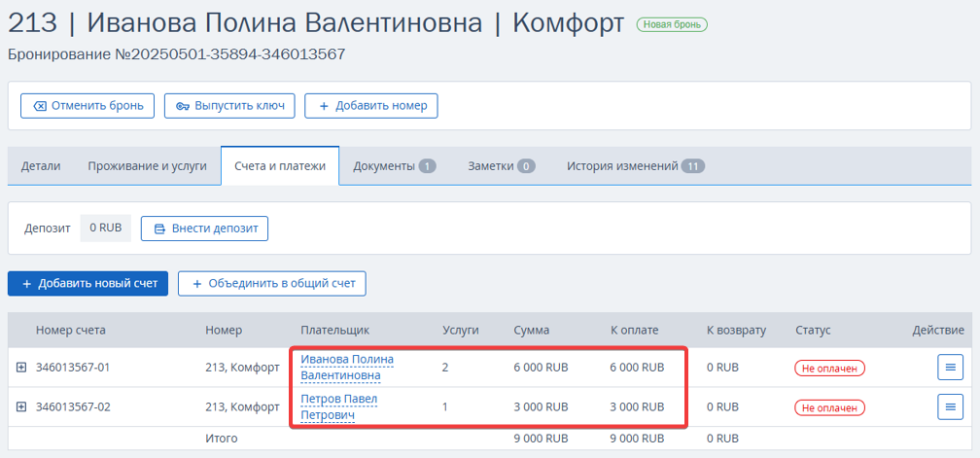Click total sum 9 000 RUB in Сумма column
Viewport: 980px width, 458px height.
tap(541, 438)
